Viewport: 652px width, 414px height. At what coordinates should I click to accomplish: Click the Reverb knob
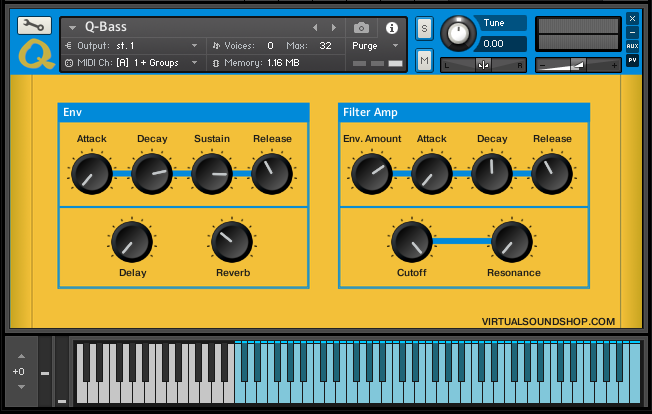232,241
